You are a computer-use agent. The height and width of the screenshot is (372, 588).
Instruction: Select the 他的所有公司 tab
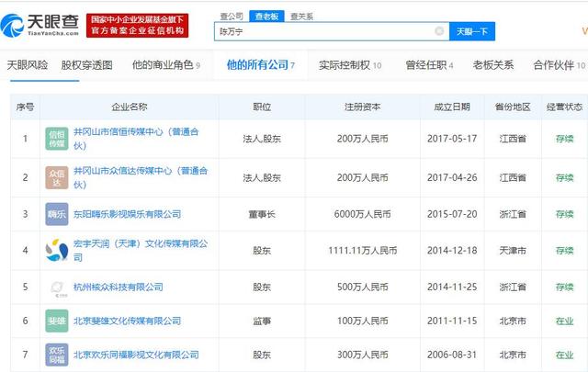[261, 65]
